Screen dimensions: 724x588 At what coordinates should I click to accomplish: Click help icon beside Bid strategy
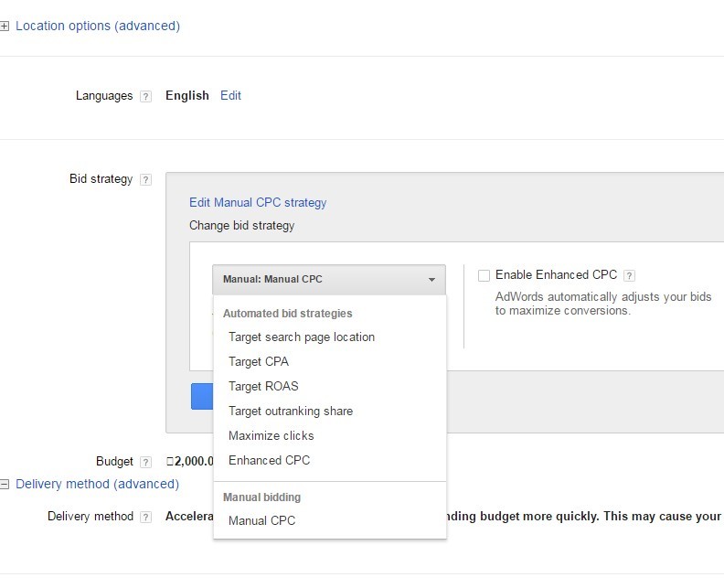(x=145, y=180)
